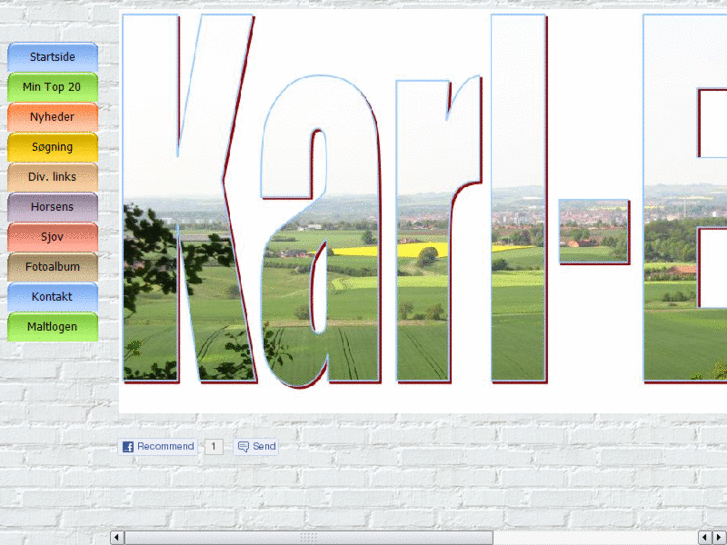
Task: Click the recommend count box showing 1
Action: tap(214, 447)
